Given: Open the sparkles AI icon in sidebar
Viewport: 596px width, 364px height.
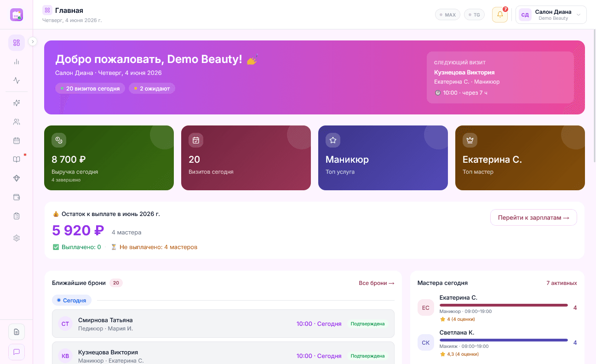Looking at the screenshot, I should 17,103.
